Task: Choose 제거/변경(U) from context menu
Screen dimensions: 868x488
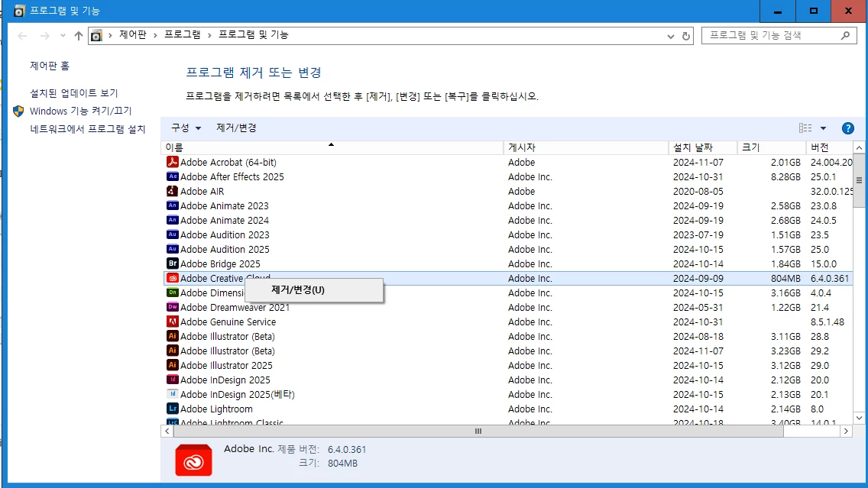Action: 314,290
